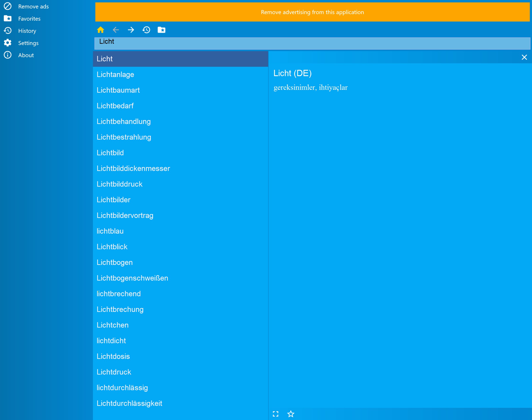The width and height of the screenshot is (532, 420).
Task: Close the Licht definition panel
Action: point(524,57)
